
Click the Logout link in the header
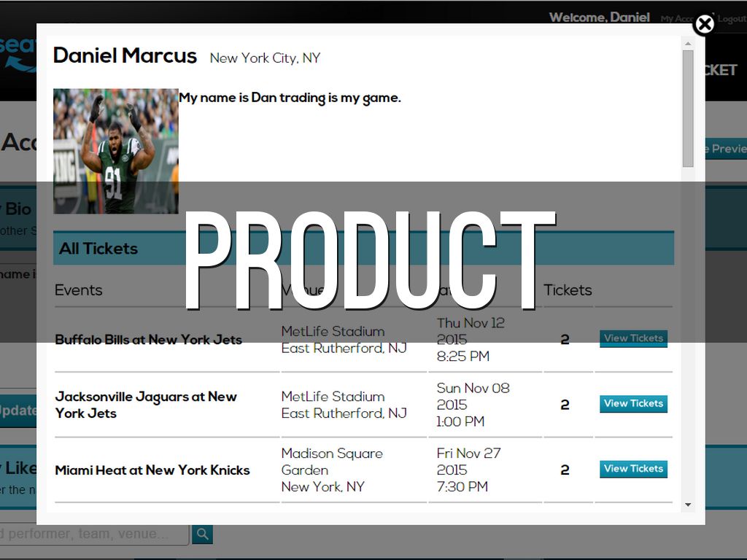(732, 19)
